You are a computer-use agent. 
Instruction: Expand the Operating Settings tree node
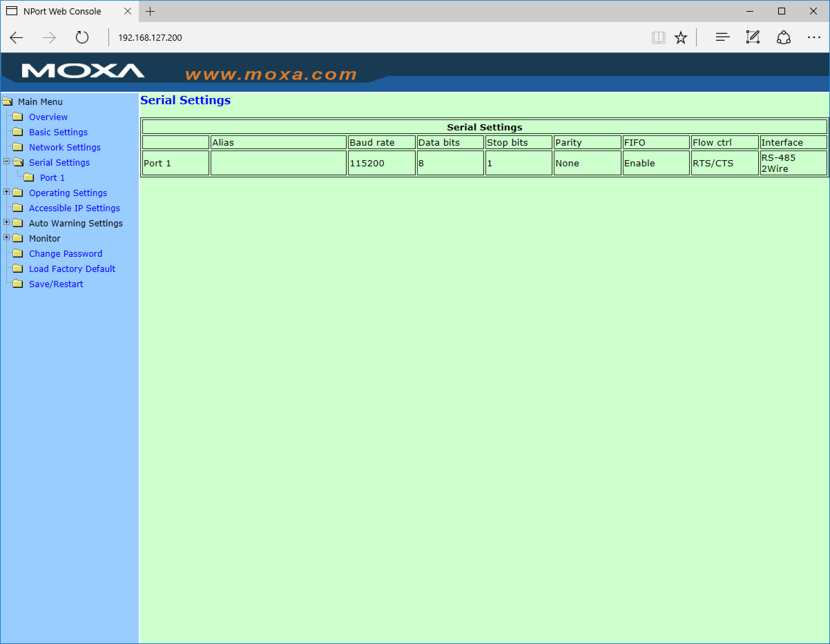(7, 192)
